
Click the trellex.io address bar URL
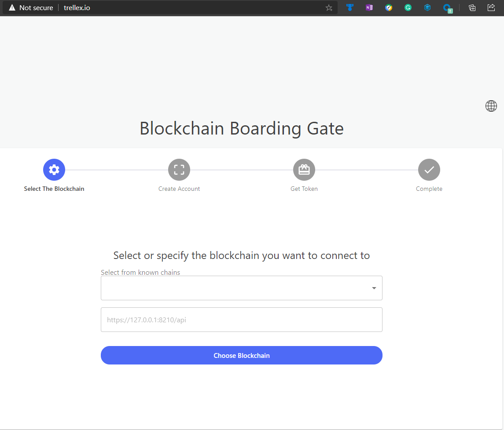coord(77,8)
